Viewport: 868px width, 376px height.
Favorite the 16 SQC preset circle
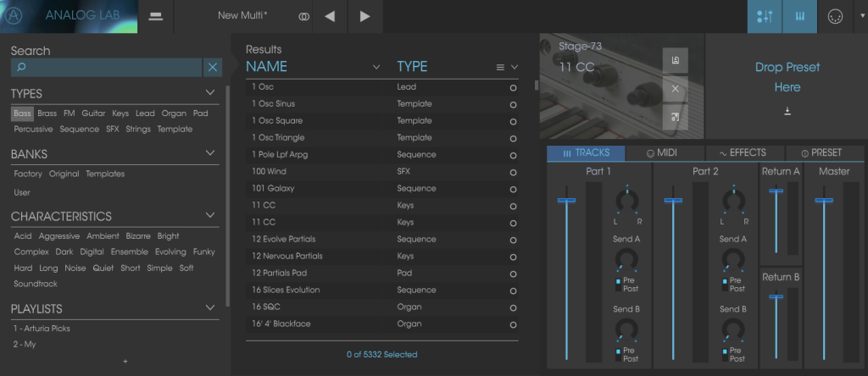(x=513, y=307)
